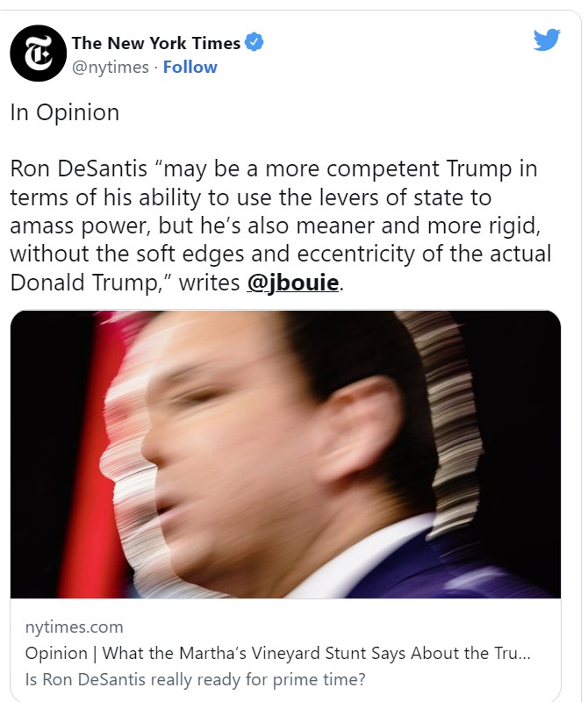Click the blue Twitter bird logo
Image resolution: width=588 pixels, height=702 pixels.
(x=547, y=40)
